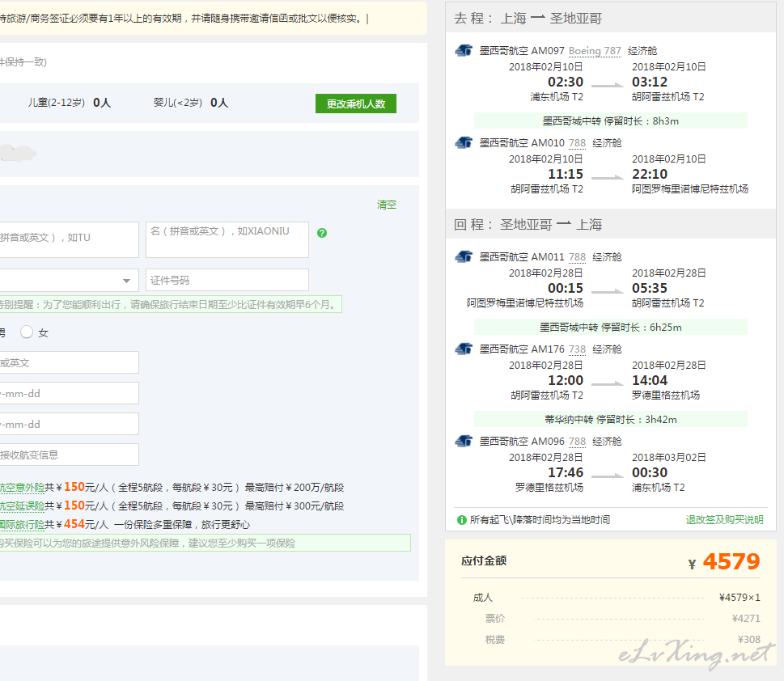Click the airline logo beside AM176
This screenshot has height=681, width=784.
point(464,349)
